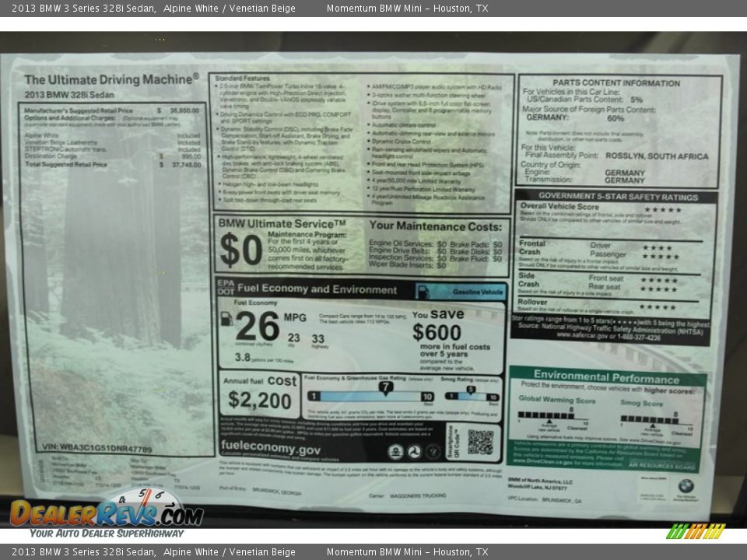Image resolution: width=747 pixels, height=560 pixels.
Task: Click the $0 BMW Ultimate Service amount
Action: pyautogui.click(x=240, y=250)
